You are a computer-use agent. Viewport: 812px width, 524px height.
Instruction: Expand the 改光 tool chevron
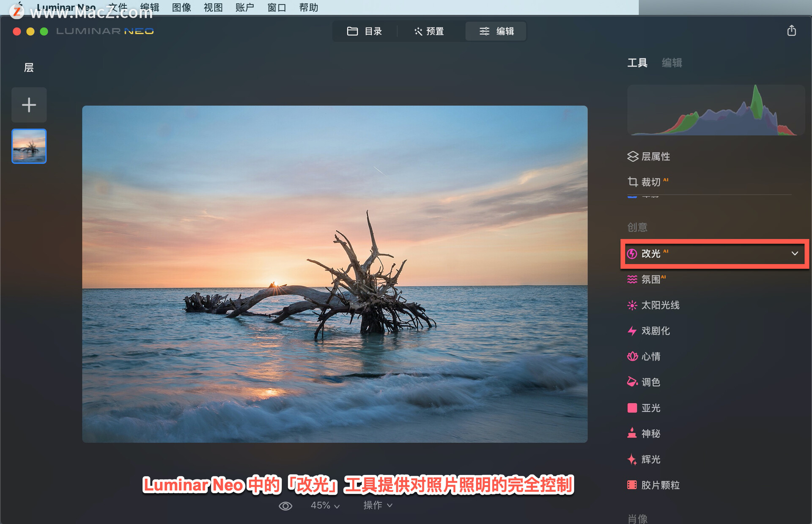[795, 254]
